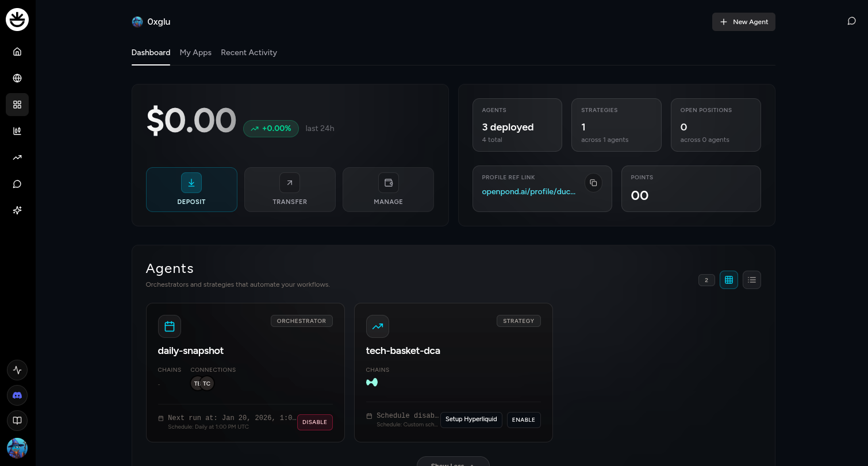
Task: Open the Recent Activity tab
Action: [248, 53]
